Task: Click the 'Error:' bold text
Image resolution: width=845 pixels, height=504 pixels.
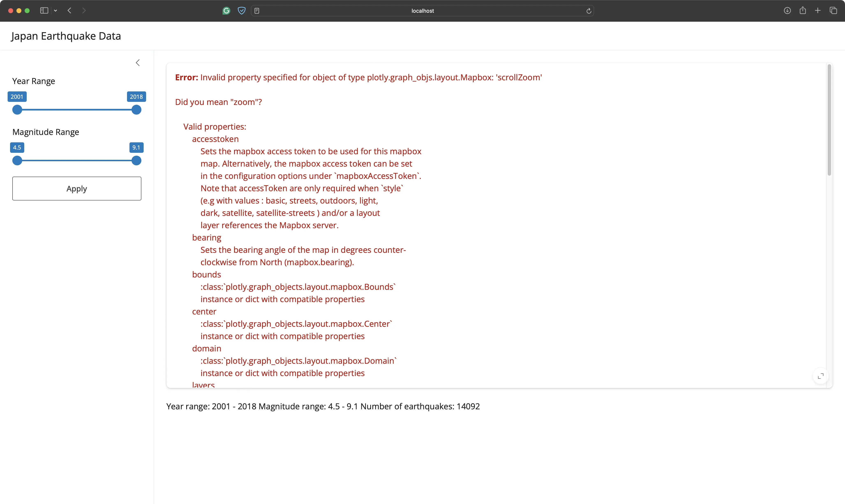Action: 187,77
